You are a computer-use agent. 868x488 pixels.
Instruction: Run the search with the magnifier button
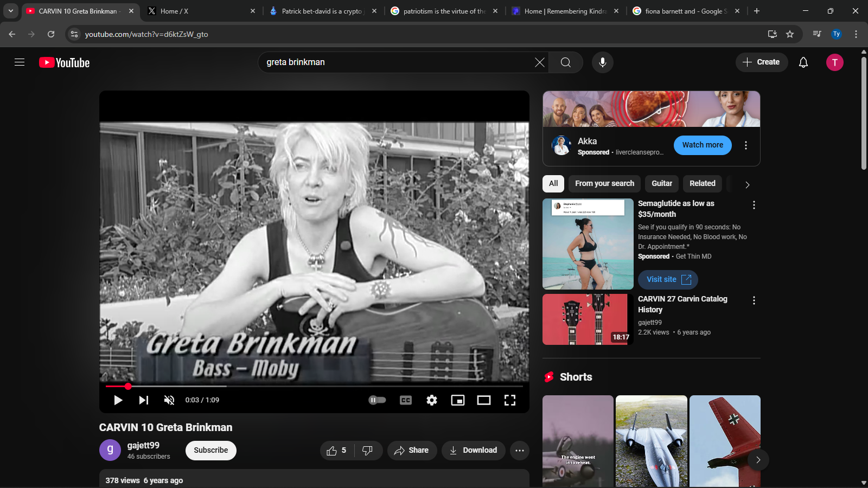pos(566,62)
